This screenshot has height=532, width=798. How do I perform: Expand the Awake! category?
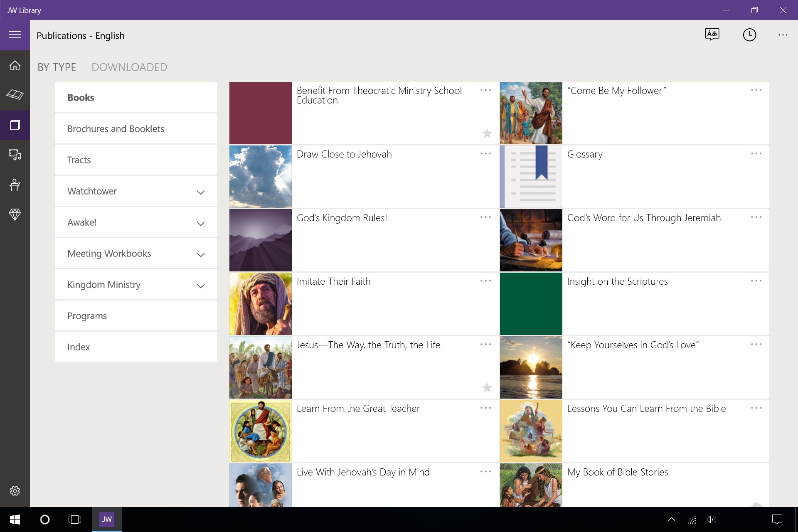point(200,223)
